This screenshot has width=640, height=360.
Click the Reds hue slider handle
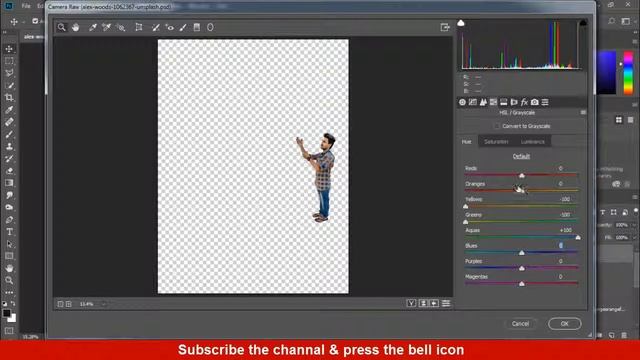(522, 176)
